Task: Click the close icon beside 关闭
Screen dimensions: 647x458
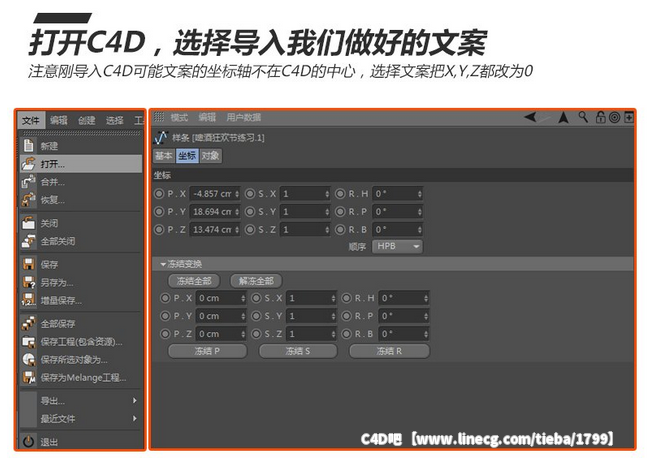Action: click(x=28, y=223)
